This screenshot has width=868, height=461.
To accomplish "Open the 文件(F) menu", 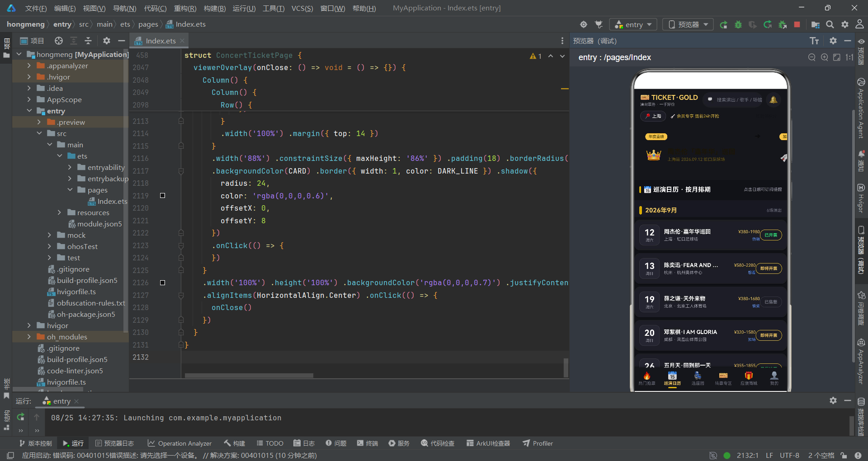I will tap(36, 8).
